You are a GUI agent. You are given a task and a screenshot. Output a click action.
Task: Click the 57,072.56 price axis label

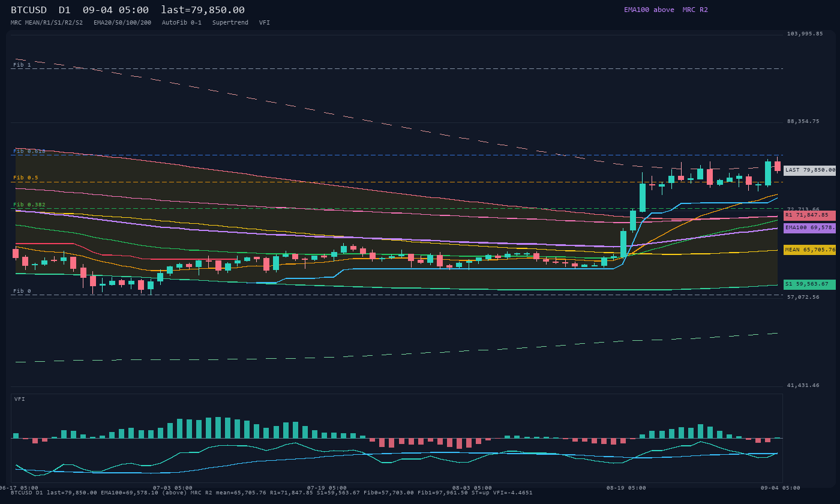tap(803, 297)
